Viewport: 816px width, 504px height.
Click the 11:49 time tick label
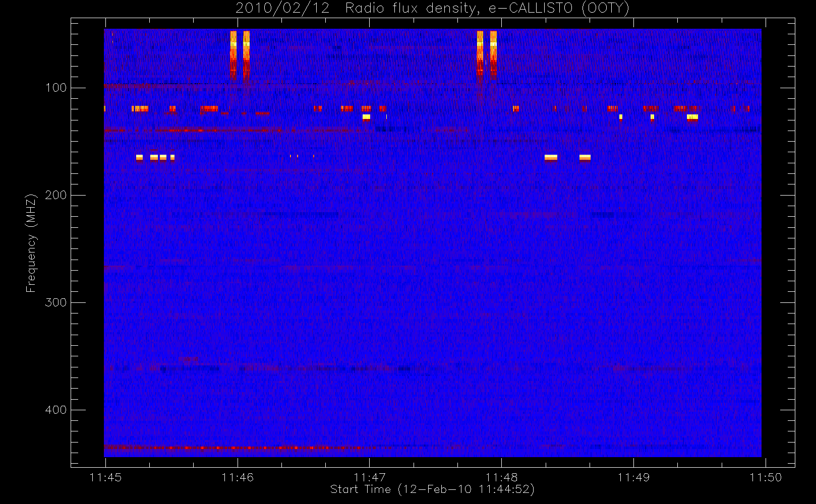click(x=634, y=477)
